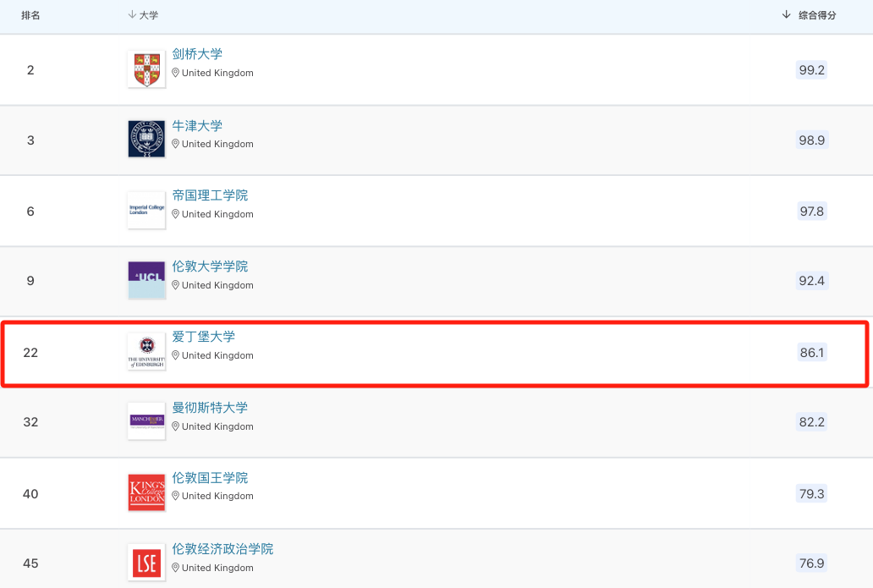Click United Kingdom text under 伦敦大学学院

click(217, 285)
